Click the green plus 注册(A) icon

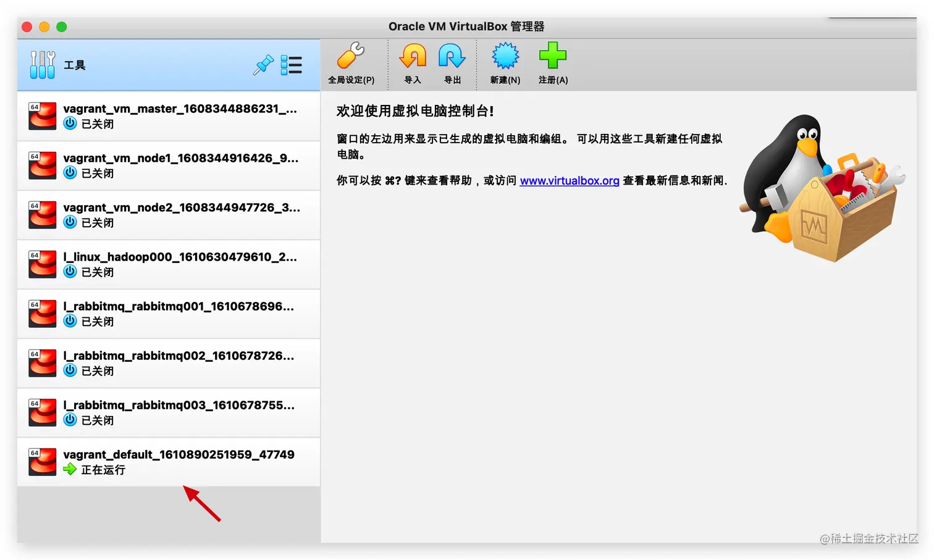pyautogui.click(x=553, y=56)
